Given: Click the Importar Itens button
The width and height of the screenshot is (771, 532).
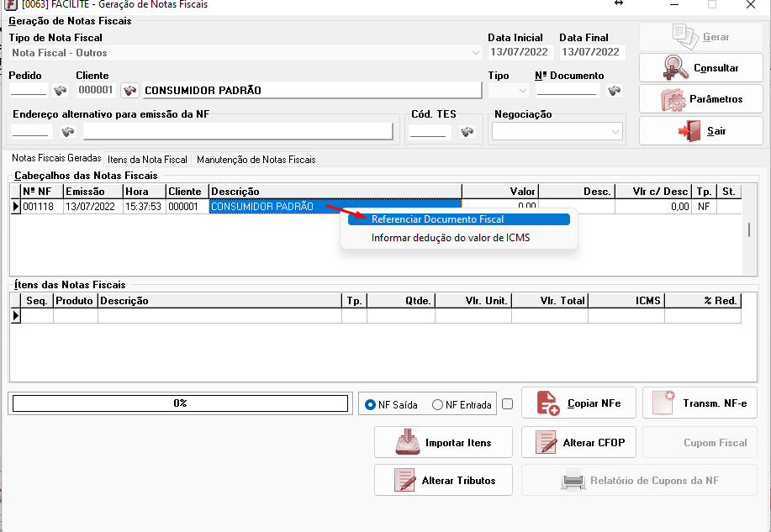Looking at the screenshot, I should tap(443, 442).
